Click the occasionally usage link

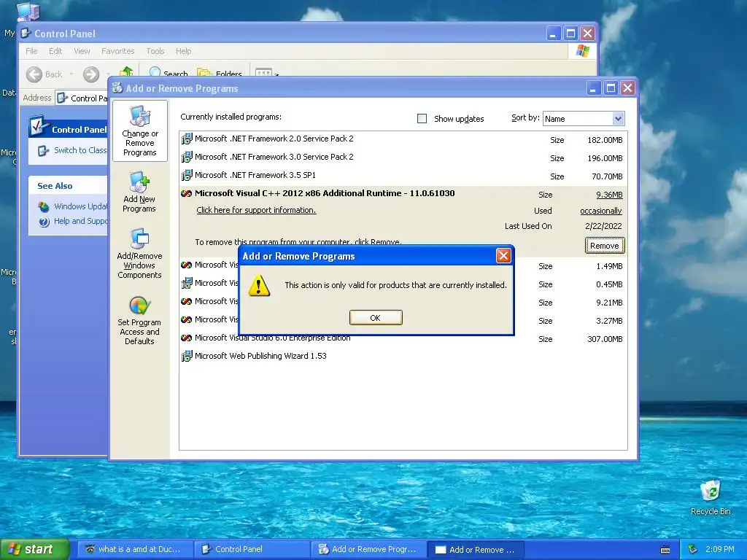[601, 211]
